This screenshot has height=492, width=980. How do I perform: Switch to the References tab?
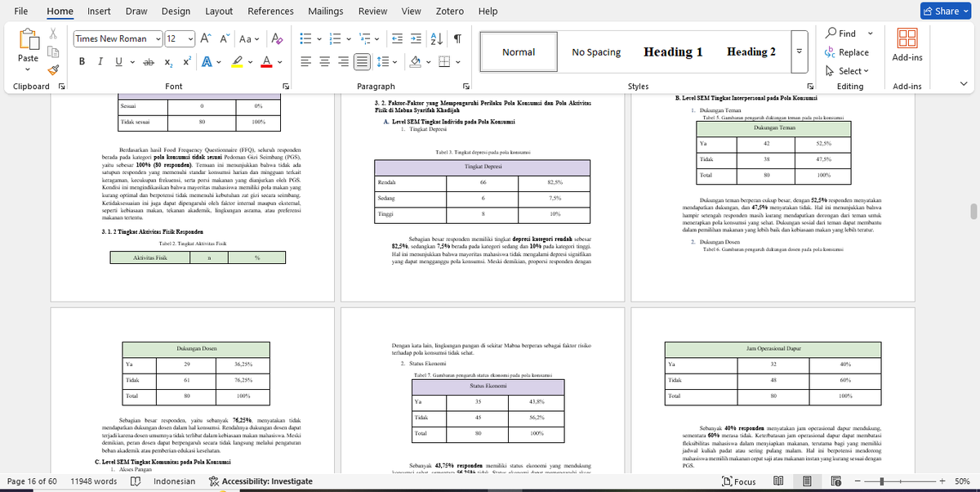click(270, 11)
